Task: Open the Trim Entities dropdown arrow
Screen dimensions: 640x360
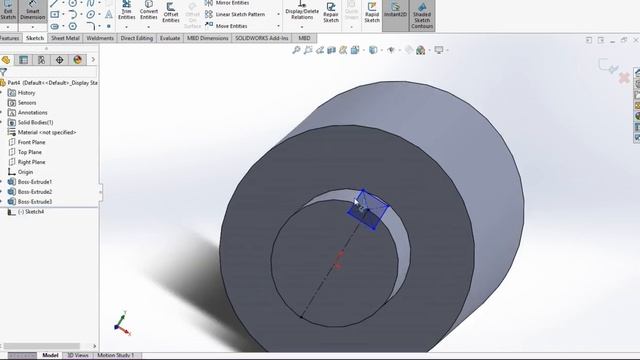Action: pyautogui.click(x=127, y=27)
